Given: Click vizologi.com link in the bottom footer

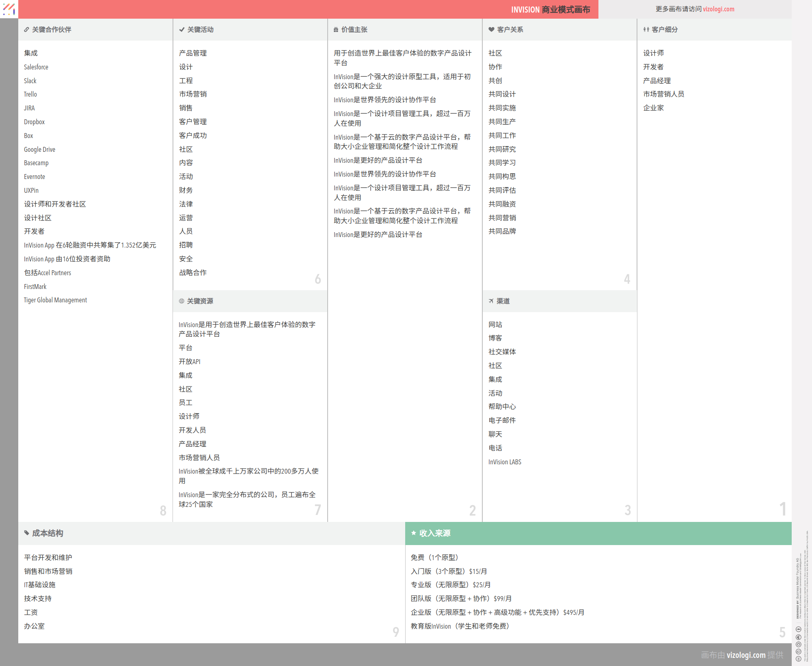Looking at the screenshot, I should [x=745, y=655].
